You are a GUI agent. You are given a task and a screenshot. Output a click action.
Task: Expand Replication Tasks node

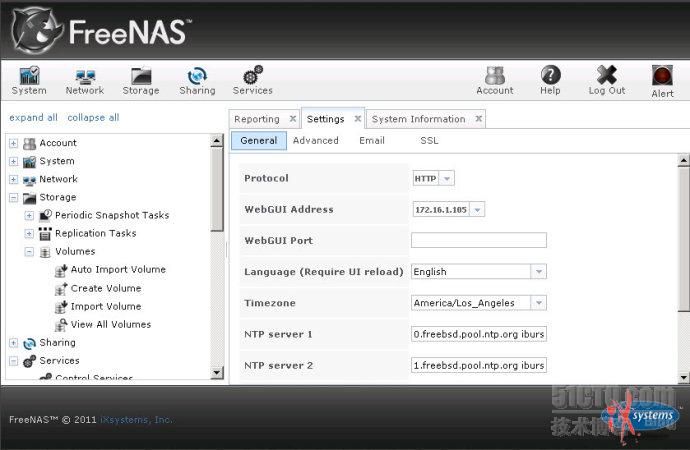click(29, 234)
